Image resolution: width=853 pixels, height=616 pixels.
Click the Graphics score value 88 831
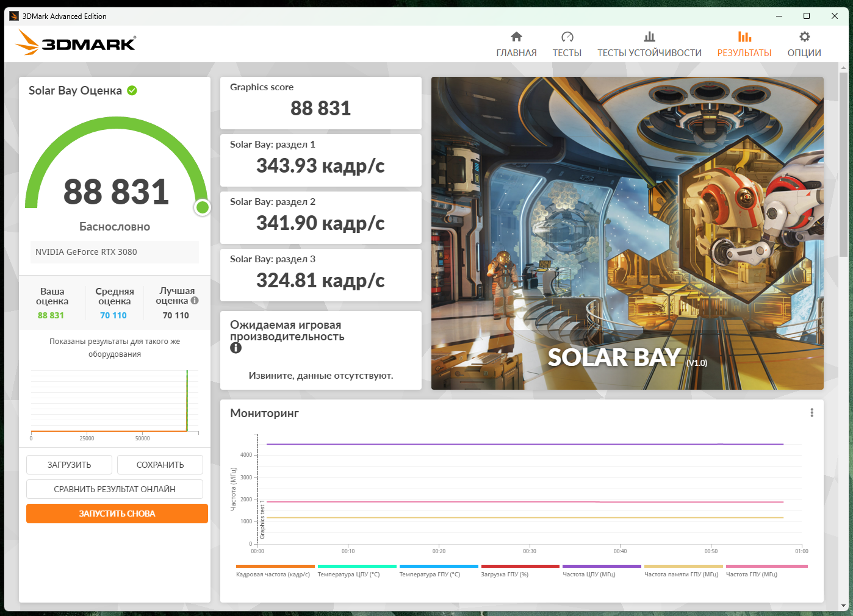click(321, 109)
